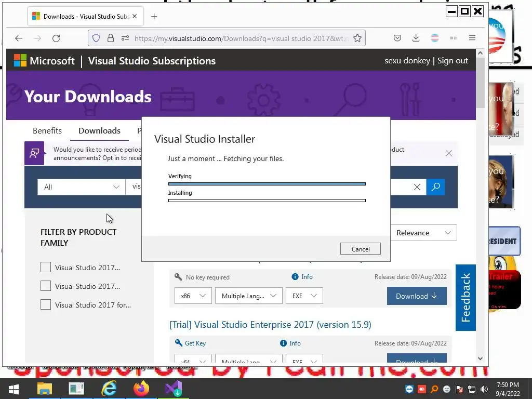Open the Windows Start menu
The image size is (532, 399).
pos(14,389)
